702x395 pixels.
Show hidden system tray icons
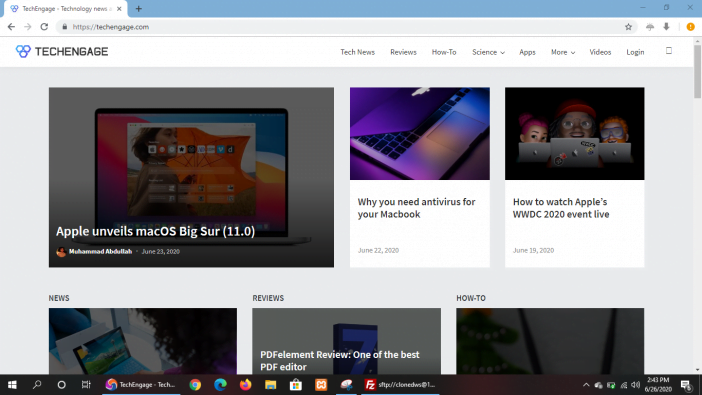point(586,385)
